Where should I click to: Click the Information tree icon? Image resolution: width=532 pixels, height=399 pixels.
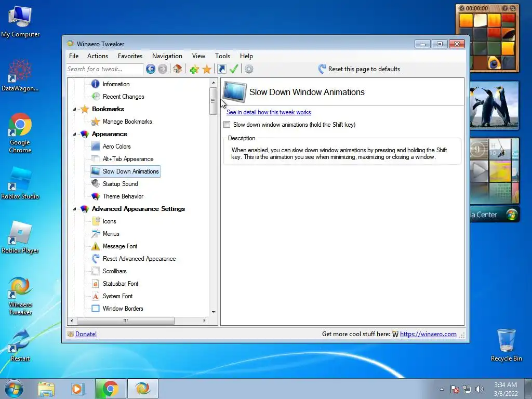pyautogui.click(x=96, y=84)
